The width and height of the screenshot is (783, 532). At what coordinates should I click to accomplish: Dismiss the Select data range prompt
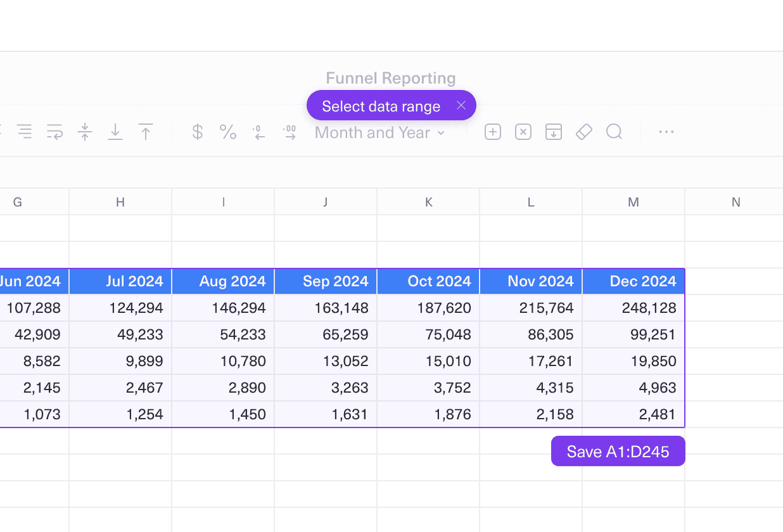click(461, 105)
